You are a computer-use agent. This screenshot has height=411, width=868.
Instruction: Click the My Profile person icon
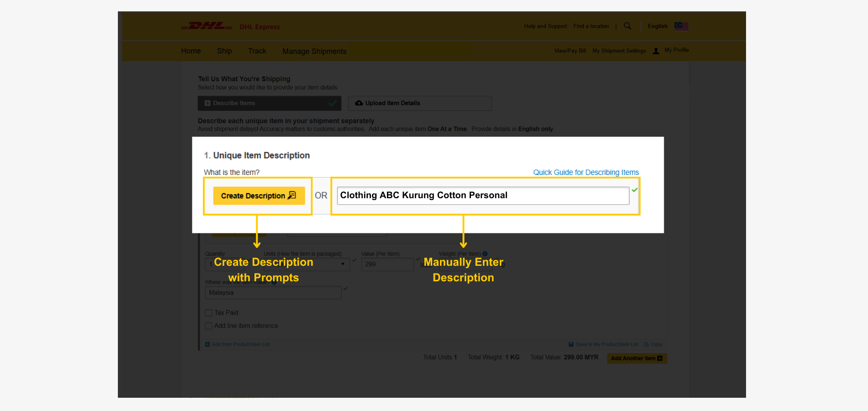pos(656,51)
